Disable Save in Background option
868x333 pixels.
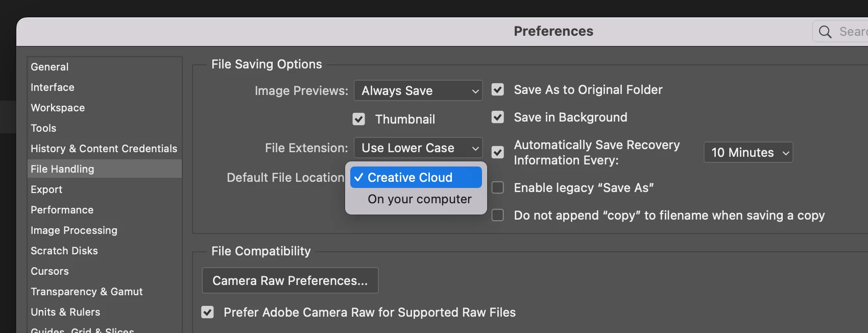(x=498, y=117)
